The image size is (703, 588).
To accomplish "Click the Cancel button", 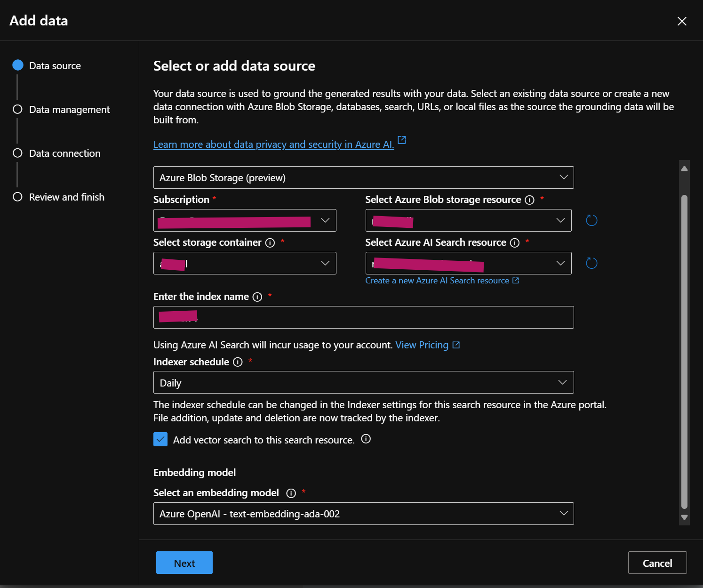I will [x=657, y=563].
